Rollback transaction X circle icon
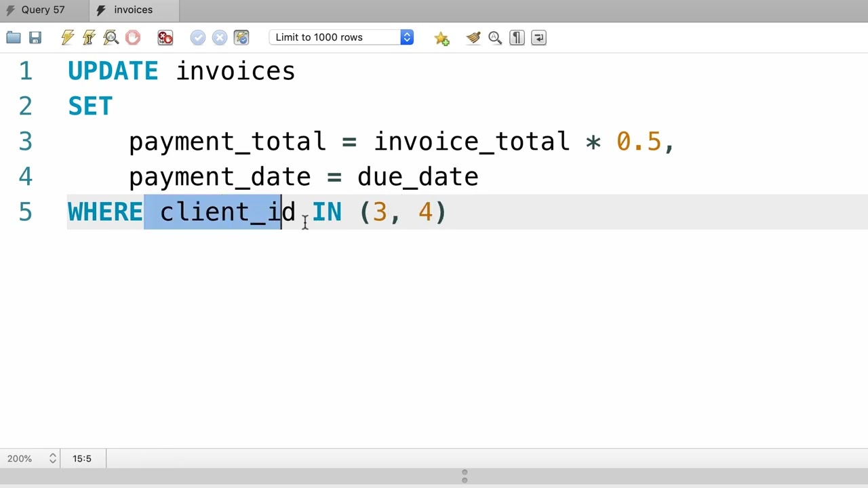Screen dimensions: 868x488 220,38
